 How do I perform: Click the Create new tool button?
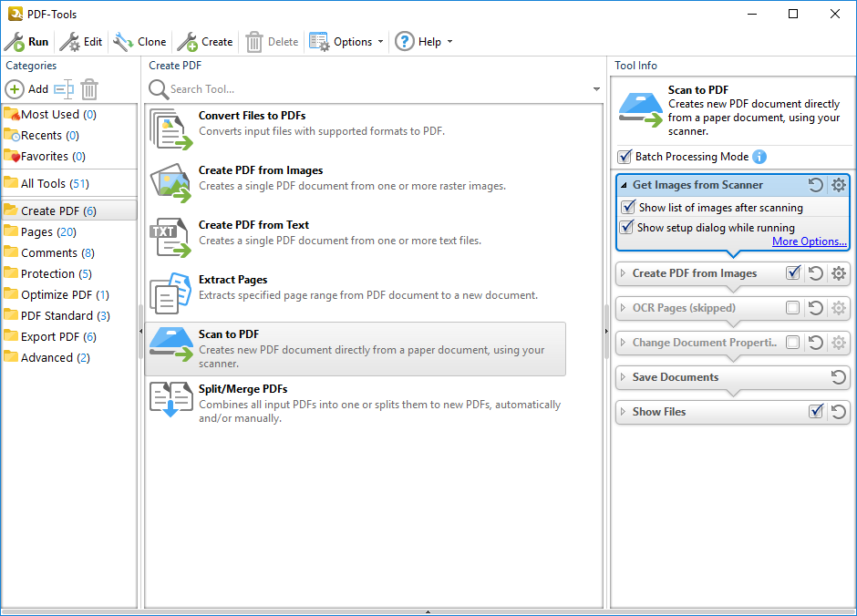205,42
